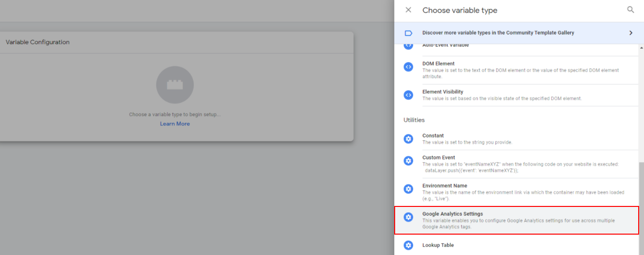Viewport: 644px width, 255px height.
Task: Click the Utilities section heading
Action: (x=414, y=119)
